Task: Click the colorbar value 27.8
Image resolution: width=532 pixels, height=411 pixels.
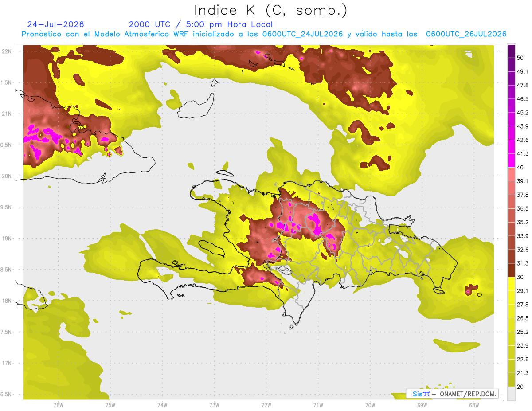Action: 523,304
